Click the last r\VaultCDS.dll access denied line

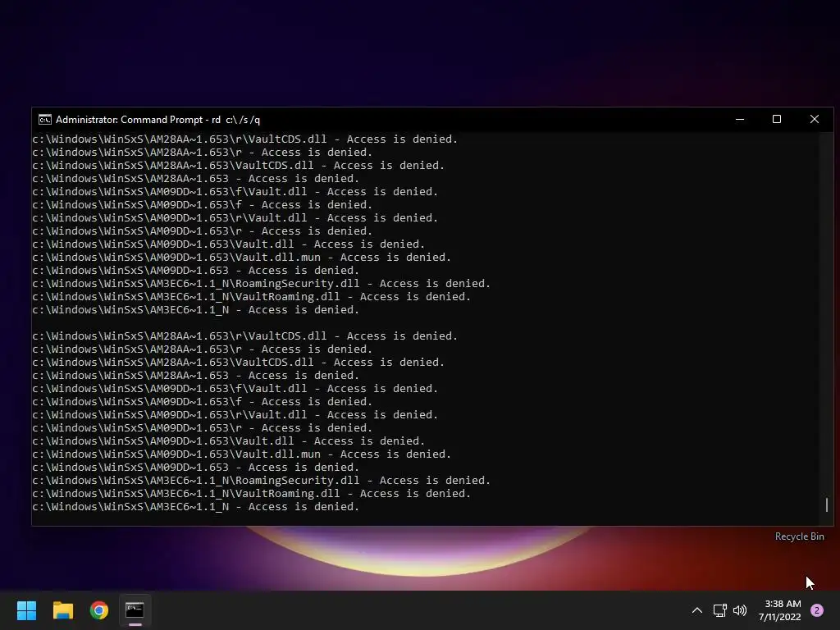pyautogui.click(x=244, y=336)
